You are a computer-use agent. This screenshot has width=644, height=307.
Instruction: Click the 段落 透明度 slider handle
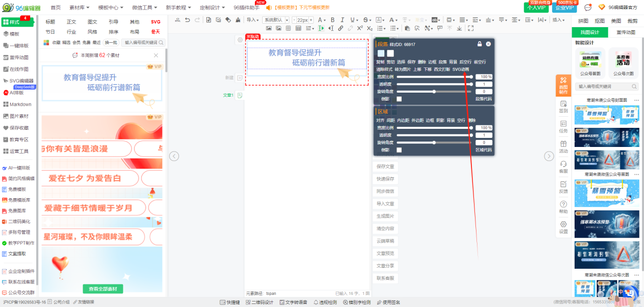pos(471,84)
